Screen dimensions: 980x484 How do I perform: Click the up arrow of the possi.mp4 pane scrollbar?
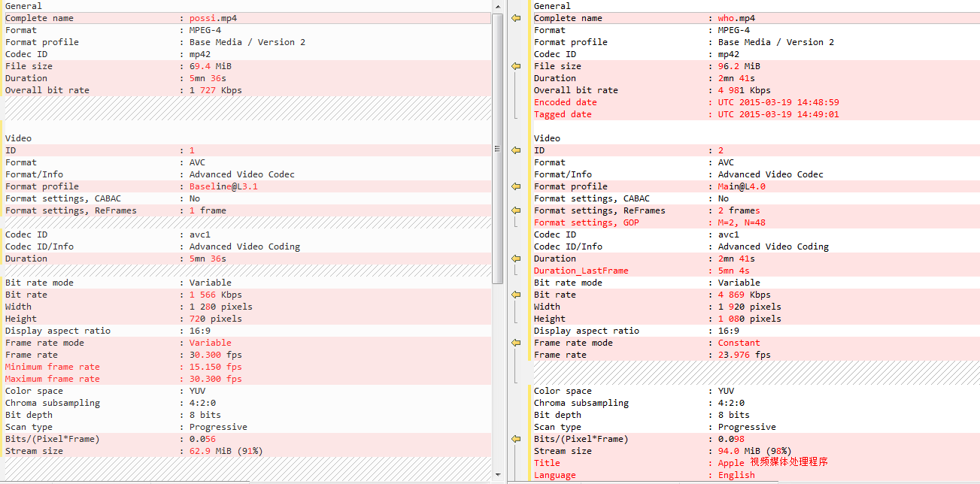tap(497, 6)
